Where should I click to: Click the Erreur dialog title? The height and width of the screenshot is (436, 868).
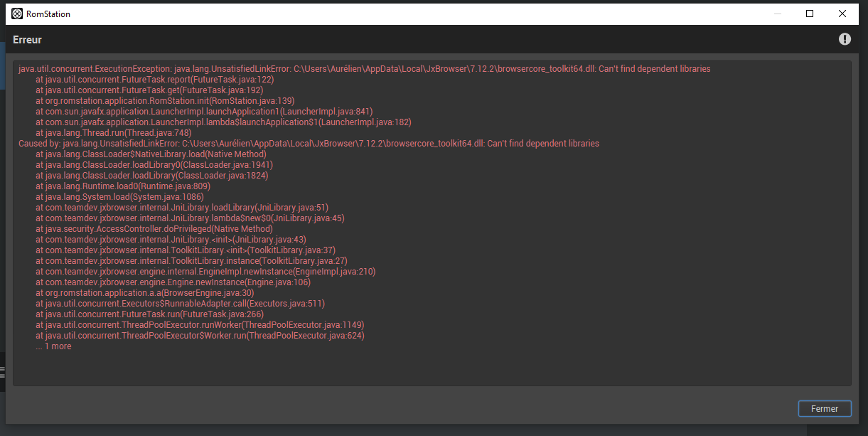pyautogui.click(x=27, y=40)
